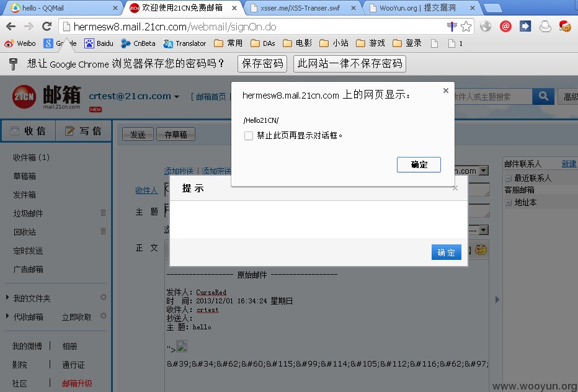Click the printer-like extension icon
The height and width of the screenshot is (392, 578).
(x=545, y=26)
